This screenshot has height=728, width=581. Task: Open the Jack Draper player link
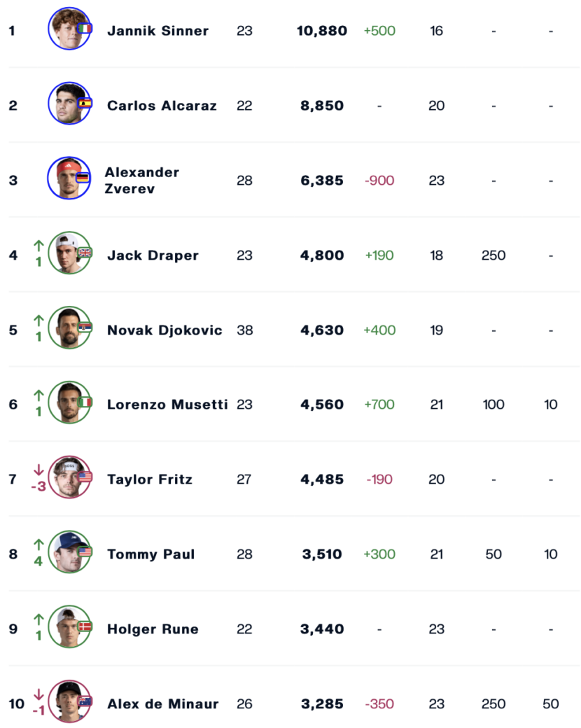click(153, 255)
